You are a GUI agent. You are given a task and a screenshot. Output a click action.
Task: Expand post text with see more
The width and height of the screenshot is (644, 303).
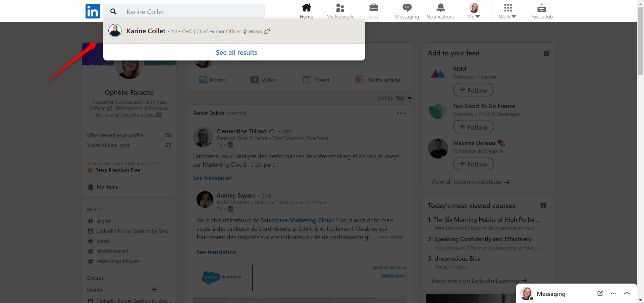[389, 237]
